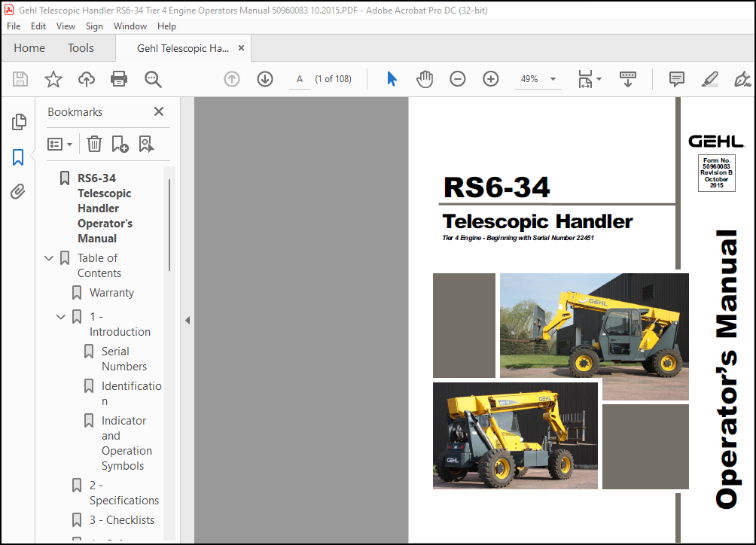Click the scrolling mode keyboard icon
This screenshot has width=756, height=545.
(627, 79)
